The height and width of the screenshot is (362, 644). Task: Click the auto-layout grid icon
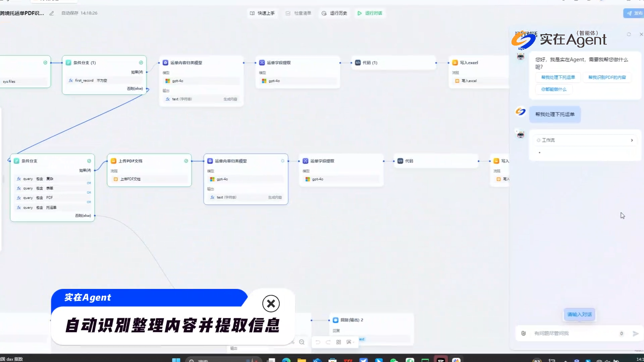[x=338, y=342]
